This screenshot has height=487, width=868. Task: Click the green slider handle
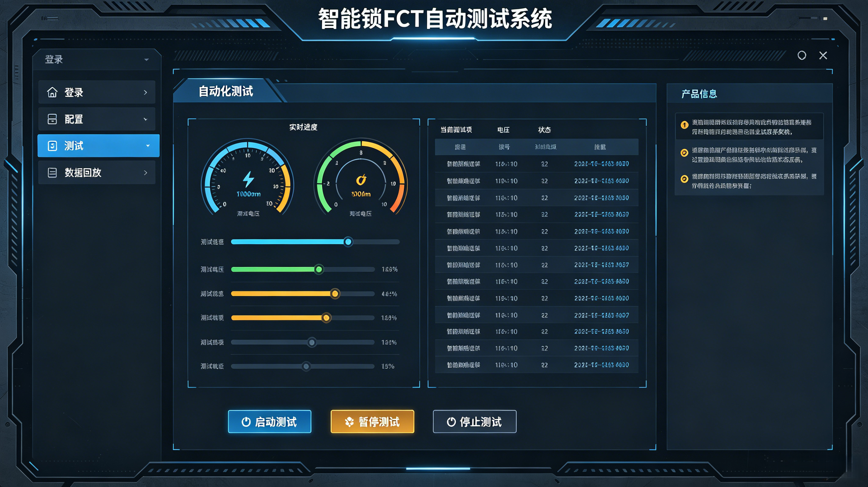coord(319,270)
